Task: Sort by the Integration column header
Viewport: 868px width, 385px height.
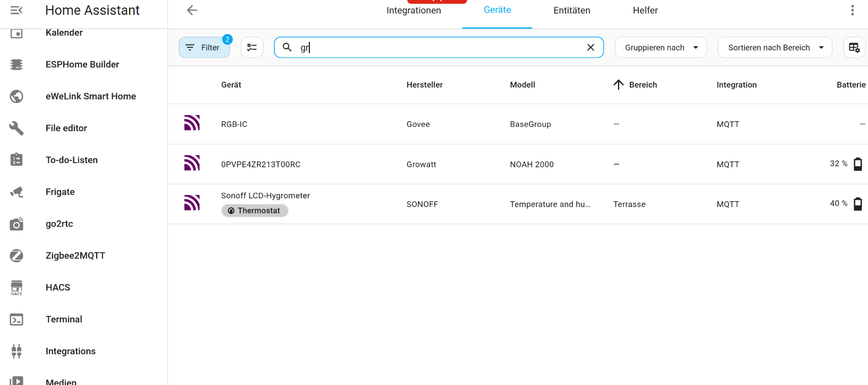Action: click(x=737, y=85)
